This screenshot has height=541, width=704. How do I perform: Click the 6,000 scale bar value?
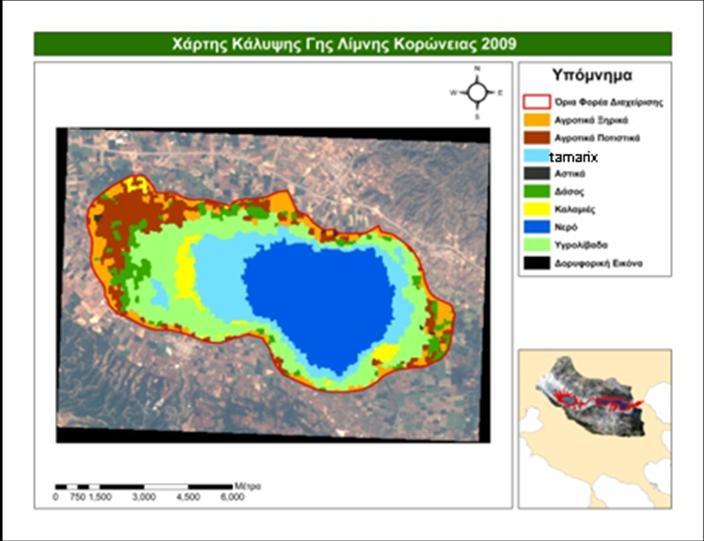point(232,497)
